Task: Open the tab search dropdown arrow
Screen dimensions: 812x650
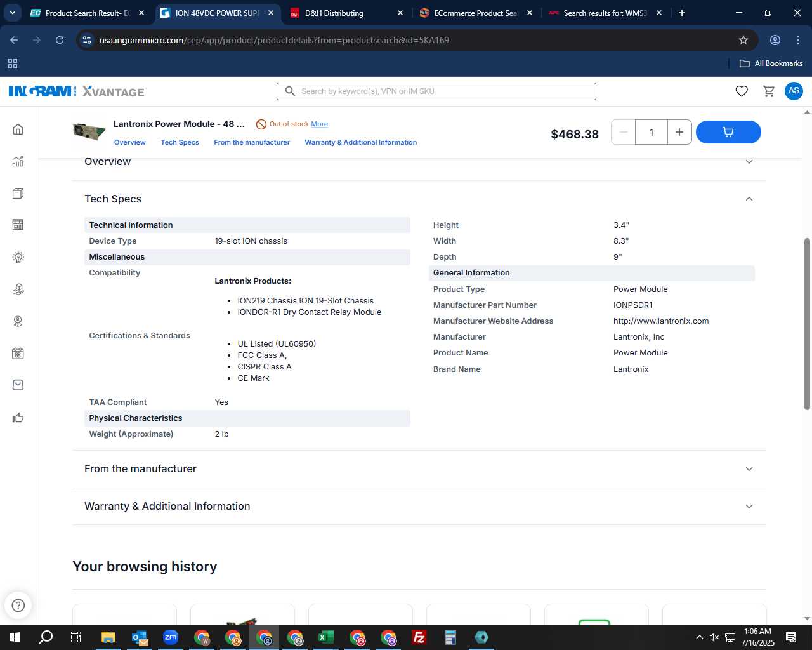Action: coord(13,13)
